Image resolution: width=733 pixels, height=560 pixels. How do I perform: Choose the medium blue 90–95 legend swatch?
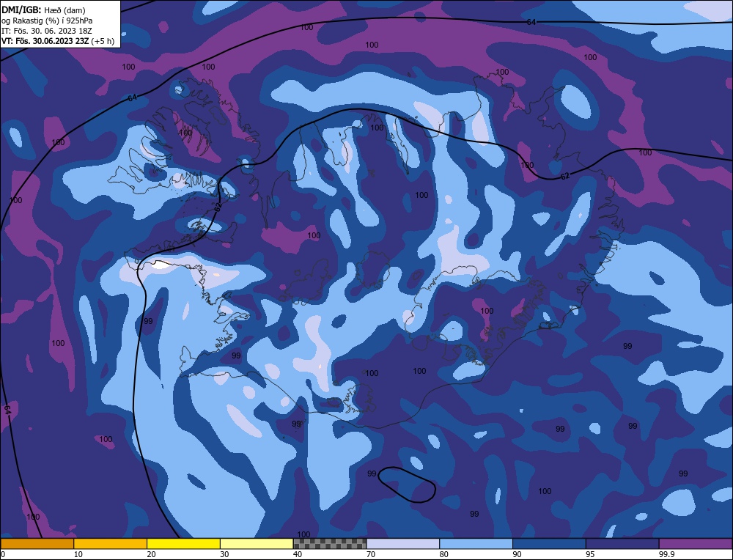click(549, 543)
